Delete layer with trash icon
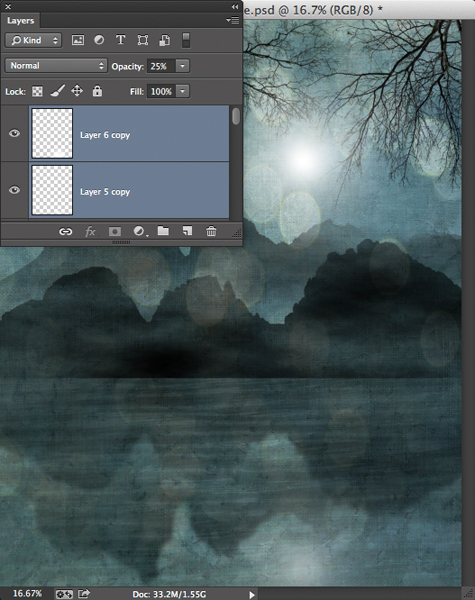 (211, 231)
